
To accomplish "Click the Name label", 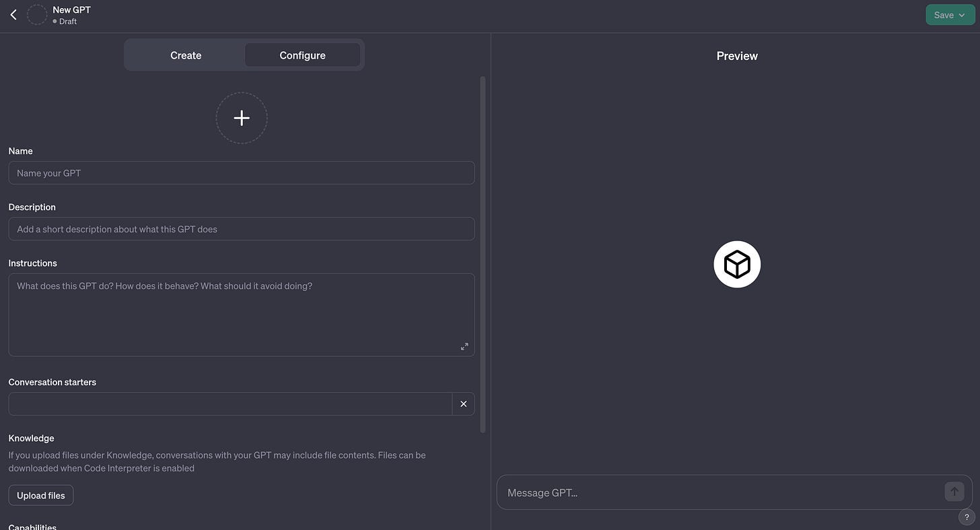I will tap(21, 151).
